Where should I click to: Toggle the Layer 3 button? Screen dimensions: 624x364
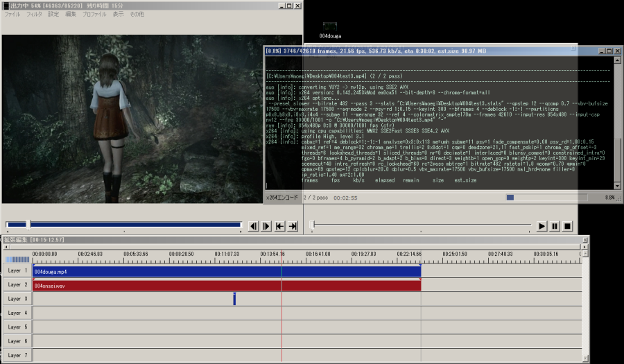pyautogui.click(x=17, y=299)
